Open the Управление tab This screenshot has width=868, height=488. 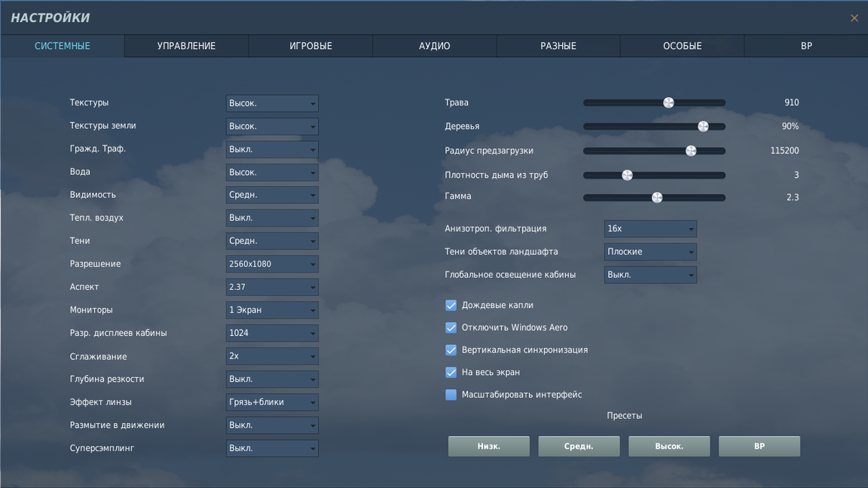(187, 46)
